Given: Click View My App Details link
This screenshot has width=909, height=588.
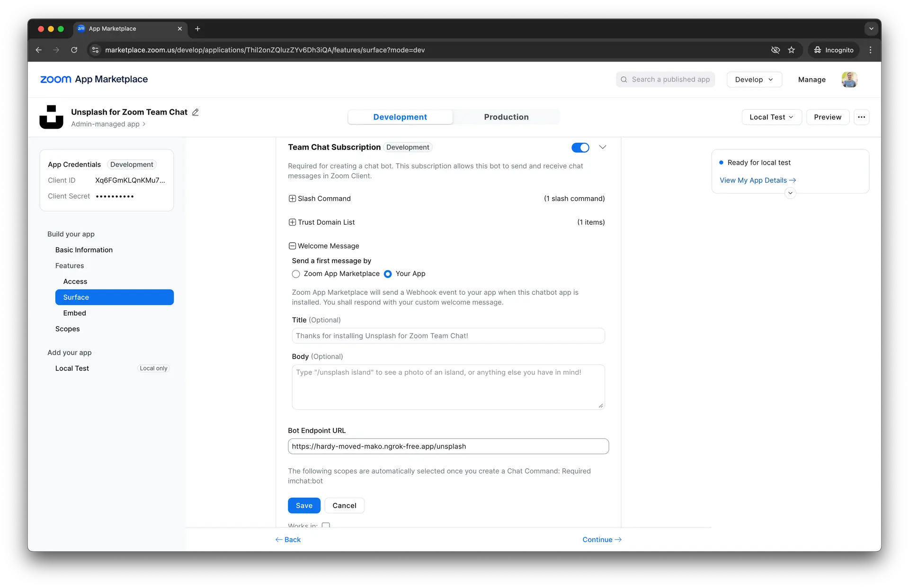Looking at the screenshot, I should tap(757, 180).
